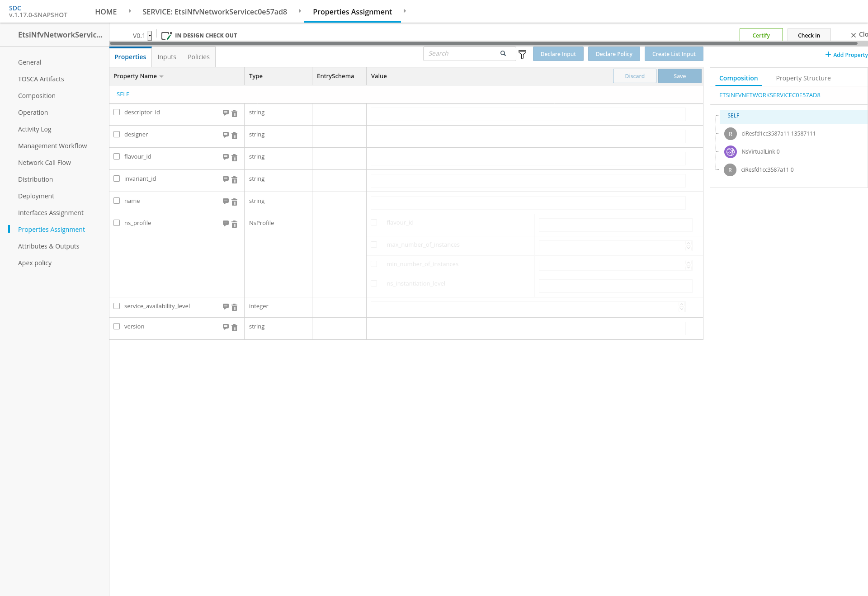Open comment icon for service_availability_level property

(x=226, y=306)
